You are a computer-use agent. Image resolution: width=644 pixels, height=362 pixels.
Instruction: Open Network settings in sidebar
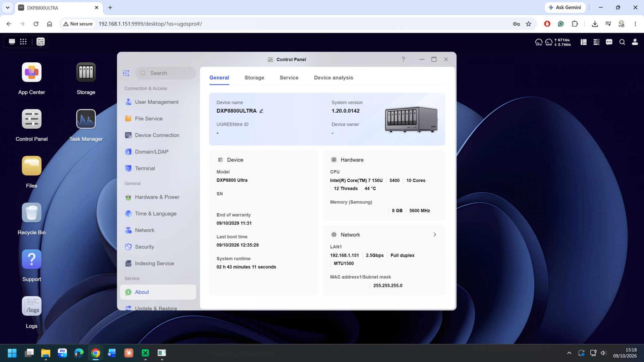point(158,230)
